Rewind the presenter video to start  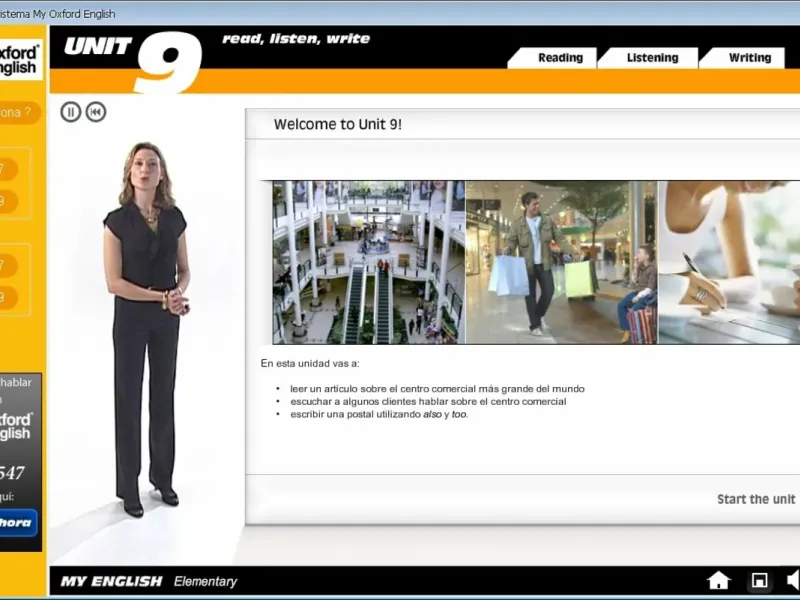(96, 112)
